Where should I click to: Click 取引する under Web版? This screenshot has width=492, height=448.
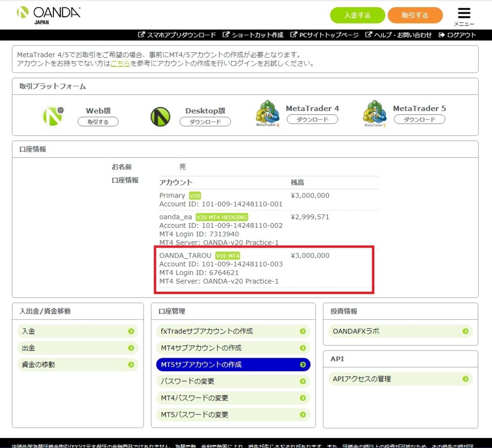point(98,122)
